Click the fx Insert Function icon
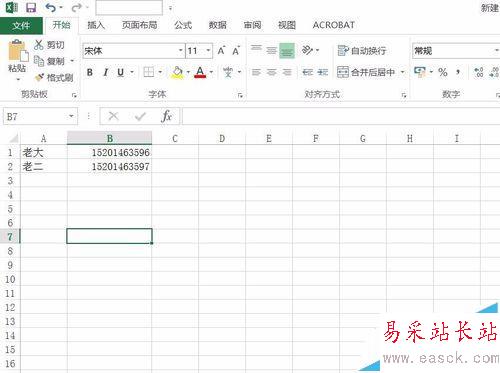500x373 pixels. pyautogui.click(x=166, y=116)
